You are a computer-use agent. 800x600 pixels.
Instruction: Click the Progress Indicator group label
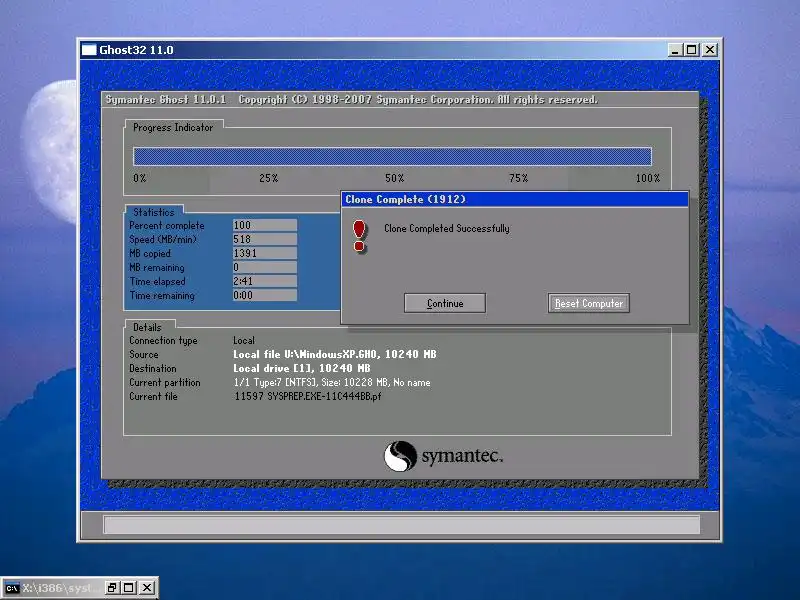[x=173, y=128]
